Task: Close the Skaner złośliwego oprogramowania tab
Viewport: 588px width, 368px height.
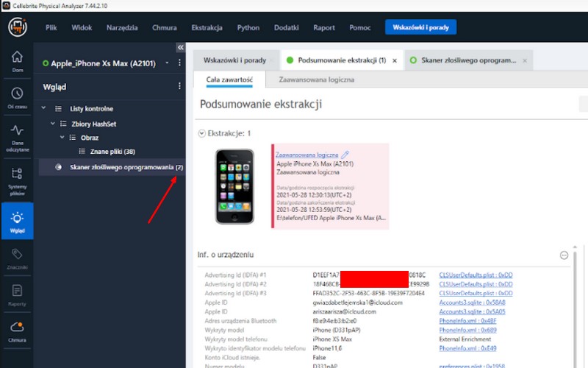Action: 525,60
